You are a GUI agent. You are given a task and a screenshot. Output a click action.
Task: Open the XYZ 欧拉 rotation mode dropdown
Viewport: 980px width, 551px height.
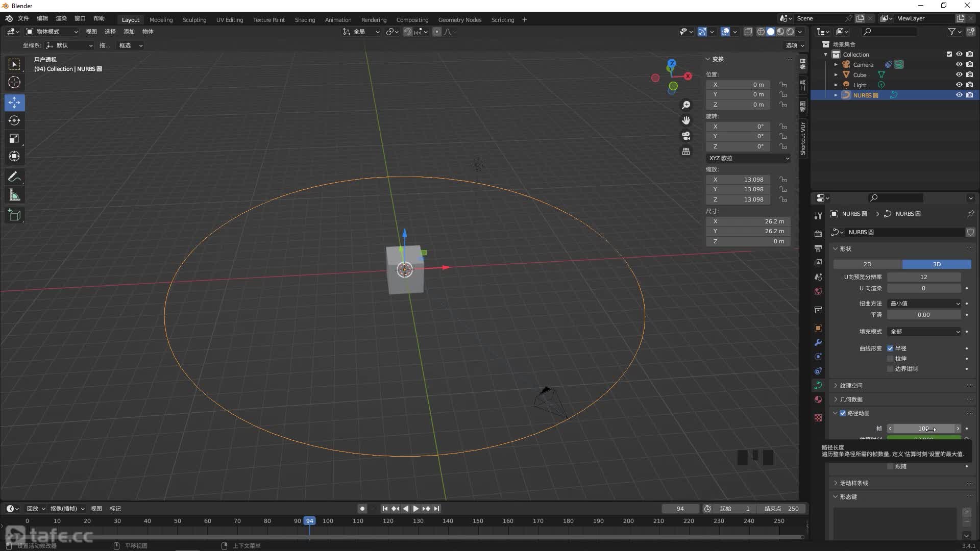(x=749, y=158)
